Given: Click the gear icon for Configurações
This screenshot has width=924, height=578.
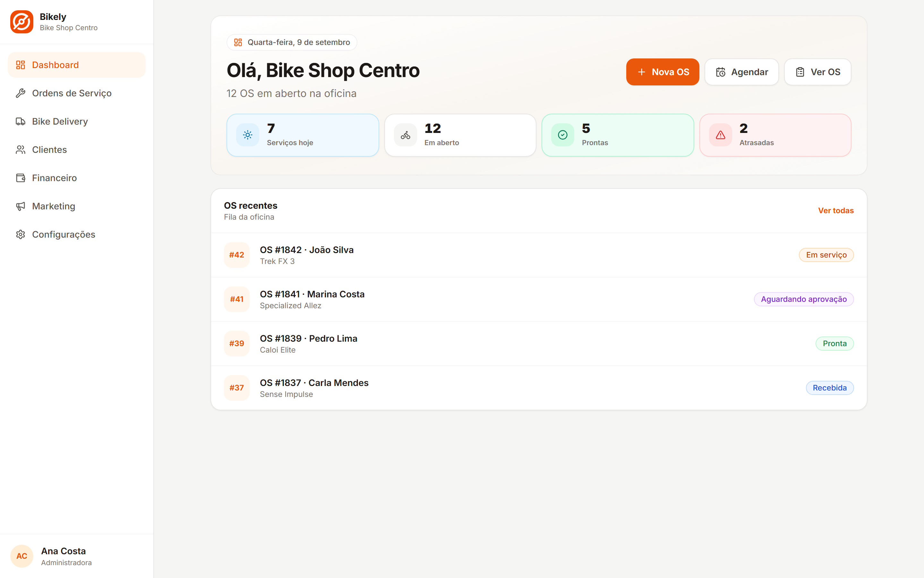Looking at the screenshot, I should click(x=21, y=234).
